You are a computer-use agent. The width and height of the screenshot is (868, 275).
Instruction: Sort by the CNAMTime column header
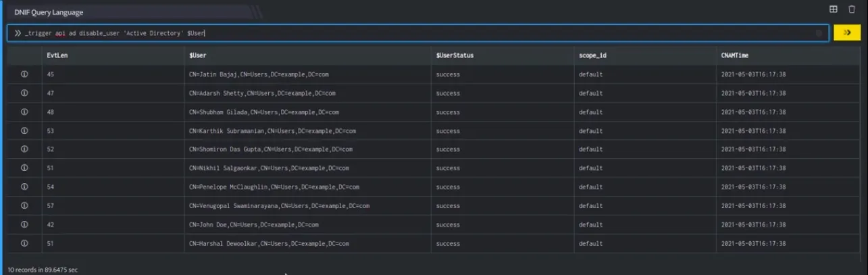pyautogui.click(x=734, y=55)
